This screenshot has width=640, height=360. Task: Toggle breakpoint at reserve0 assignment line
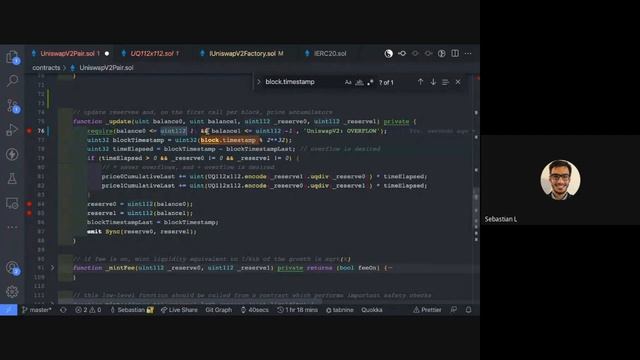click(29, 204)
